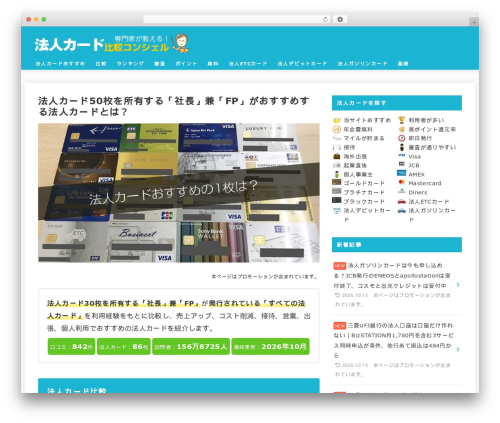Click the Mastercard logo icon
500x423 pixels.
click(x=402, y=182)
